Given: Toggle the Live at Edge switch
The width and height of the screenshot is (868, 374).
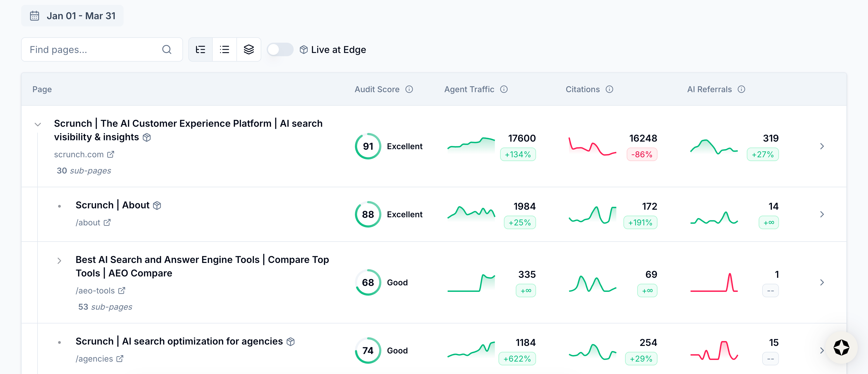Looking at the screenshot, I should pos(280,49).
